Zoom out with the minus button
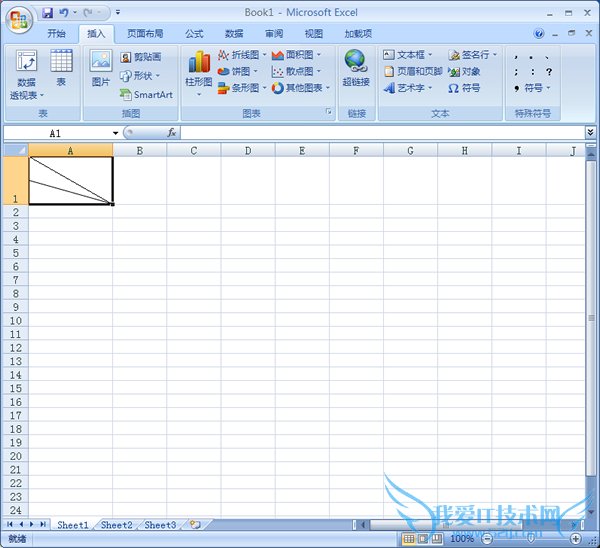This screenshot has width=600, height=548. pos(487,539)
